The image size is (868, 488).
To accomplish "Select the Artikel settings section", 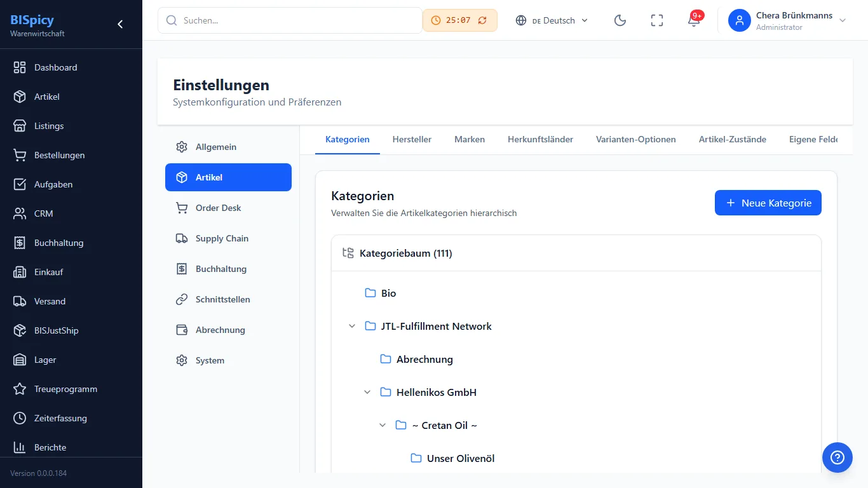I will click(228, 177).
